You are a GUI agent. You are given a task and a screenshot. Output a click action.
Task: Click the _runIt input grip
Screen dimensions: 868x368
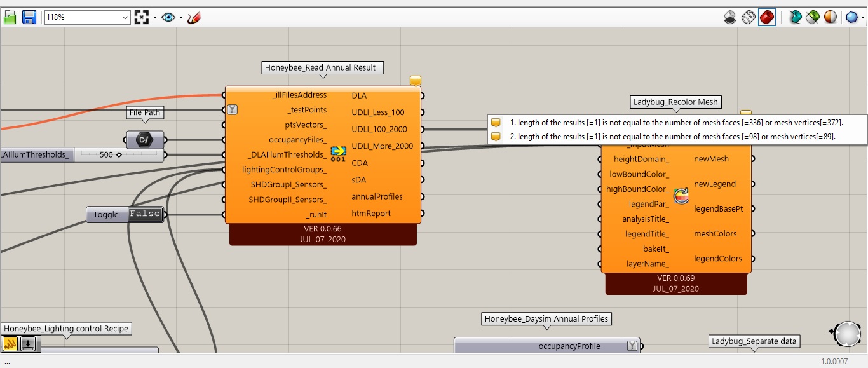[224, 214]
